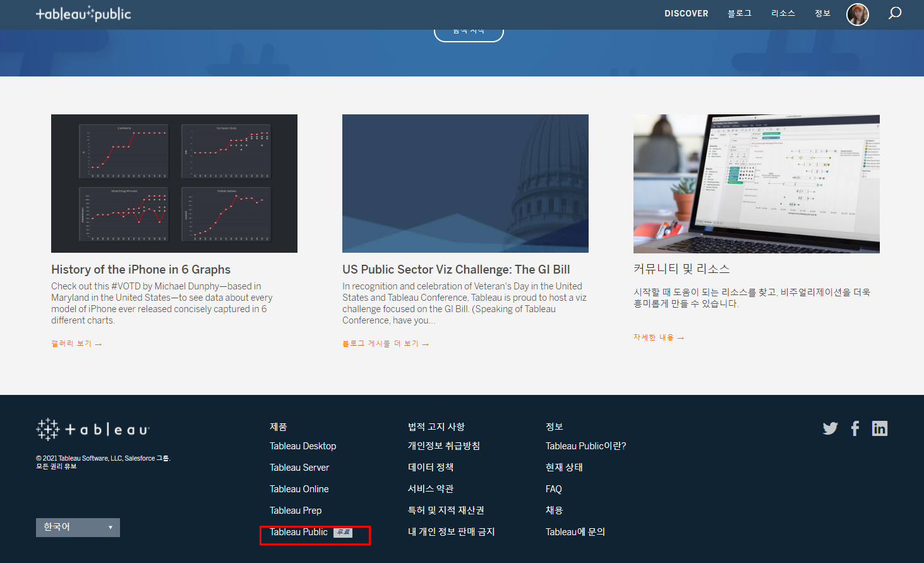Go to Tableau Server footer link
The width and height of the screenshot is (924, 563).
(299, 468)
